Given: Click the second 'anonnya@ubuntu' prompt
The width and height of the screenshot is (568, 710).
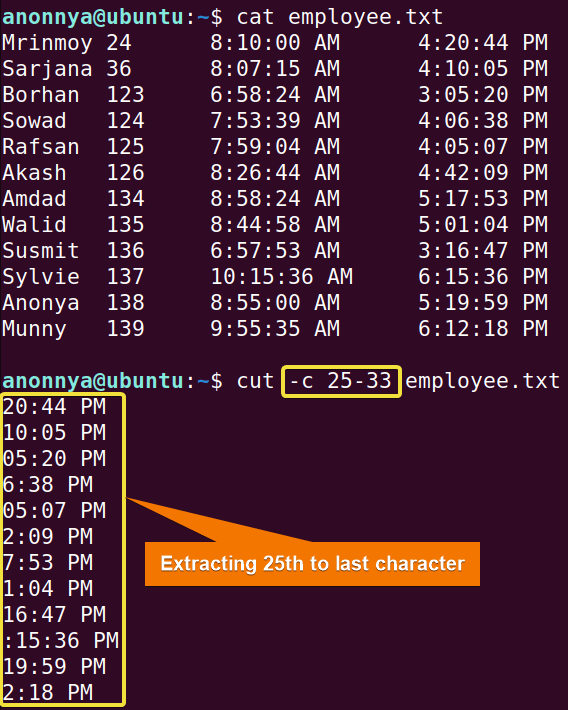Looking at the screenshot, I should coord(93,381).
